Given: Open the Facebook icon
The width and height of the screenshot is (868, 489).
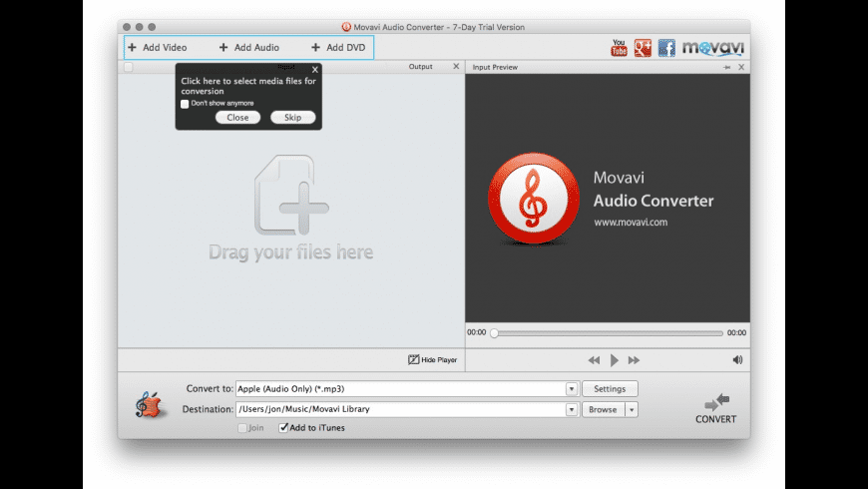Looking at the screenshot, I should (x=667, y=48).
